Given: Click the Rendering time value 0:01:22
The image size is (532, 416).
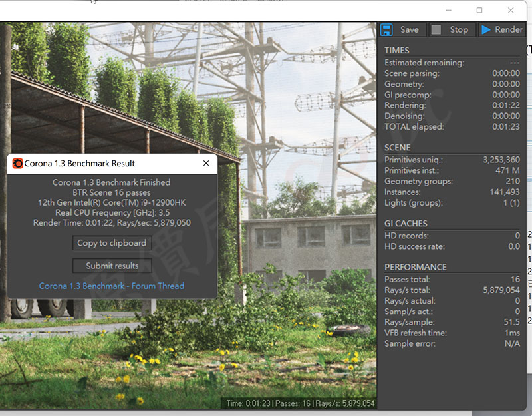Looking at the screenshot, I should click(x=506, y=105).
